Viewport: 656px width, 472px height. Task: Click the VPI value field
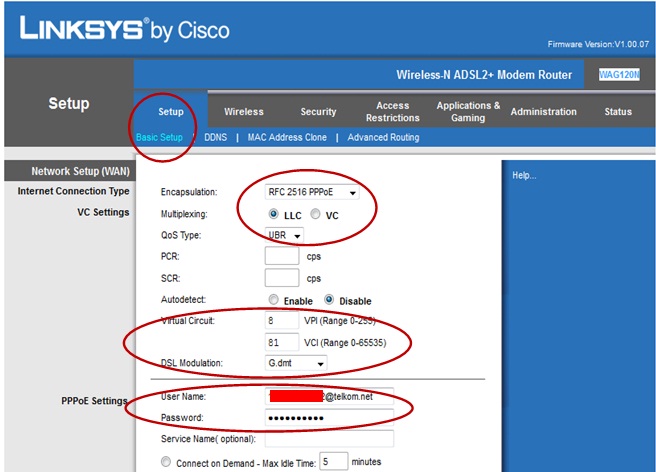pyautogui.click(x=282, y=321)
